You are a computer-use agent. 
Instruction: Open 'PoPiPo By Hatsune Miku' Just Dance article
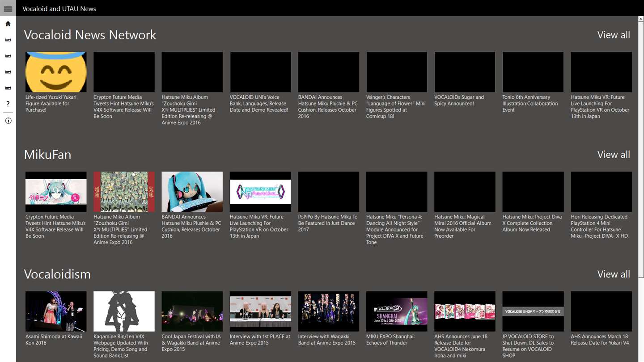(x=329, y=202)
